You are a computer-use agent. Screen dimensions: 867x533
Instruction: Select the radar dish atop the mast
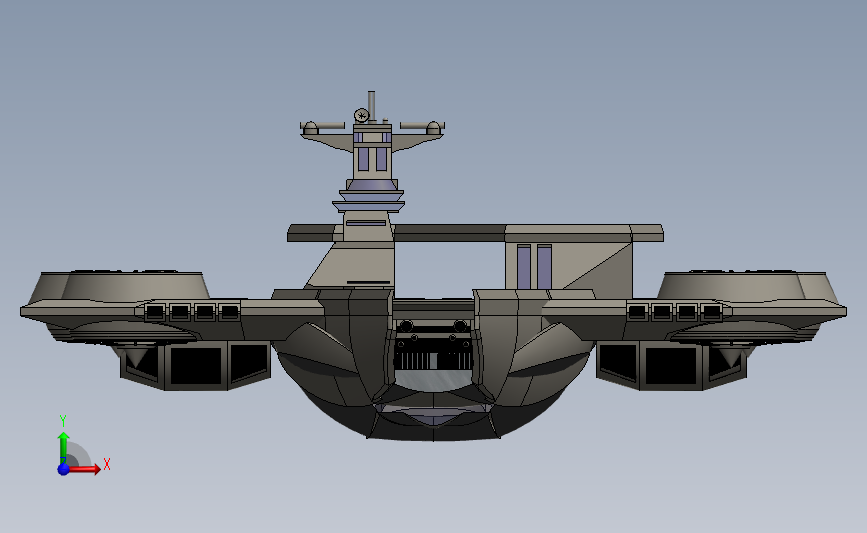pyautogui.click(x=362, y=116)
